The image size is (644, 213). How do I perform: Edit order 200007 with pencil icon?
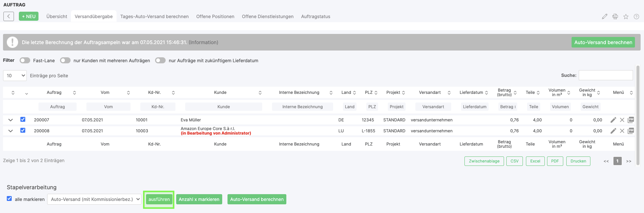point(613,120)
